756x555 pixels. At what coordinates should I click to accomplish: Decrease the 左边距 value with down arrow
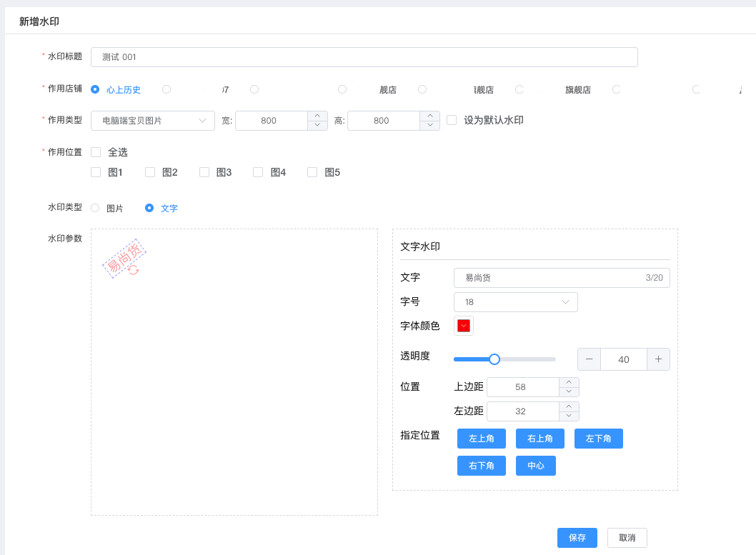coord(569,416)
